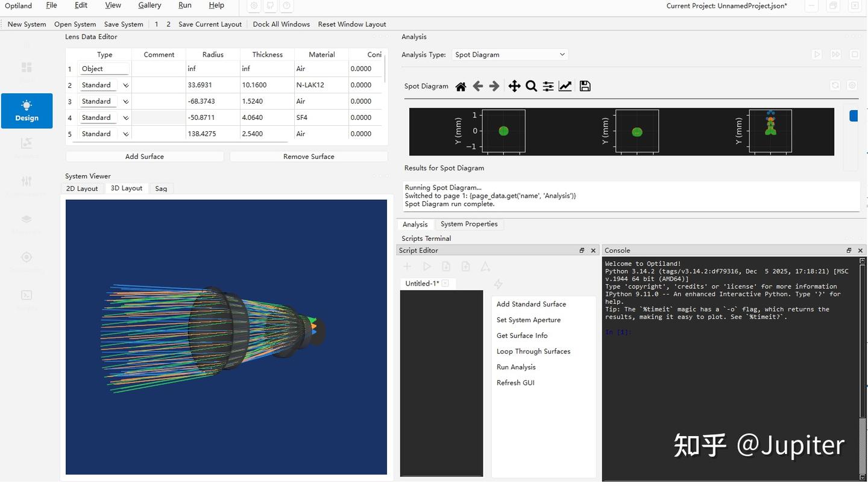Float the Console panel
The height and width of the screenshot is (486, 868).
849,251
